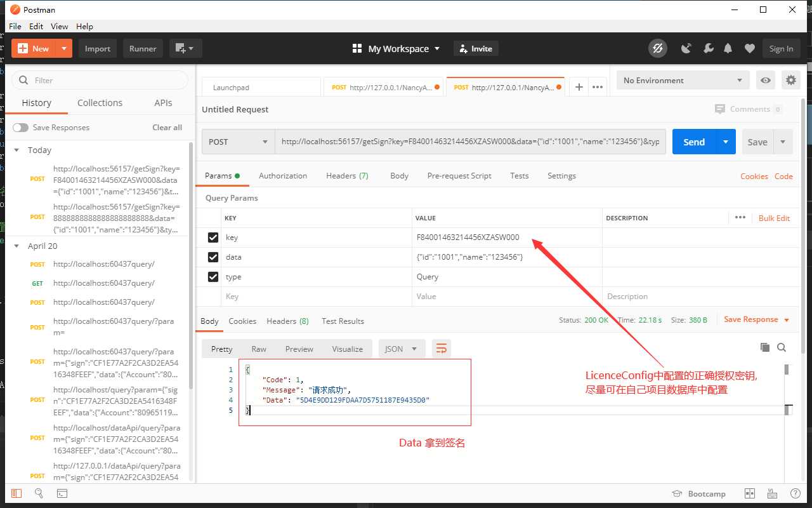The width and height of the screenshot is (812, 508).
Task: Open the Save button dropdown arrow
Action: point(783,142)
